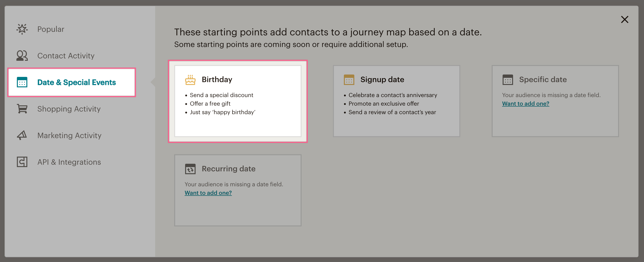The width and height of the screenshot is (644, 262).
Task: Open the Popular category tab
Action: point(51,29)
